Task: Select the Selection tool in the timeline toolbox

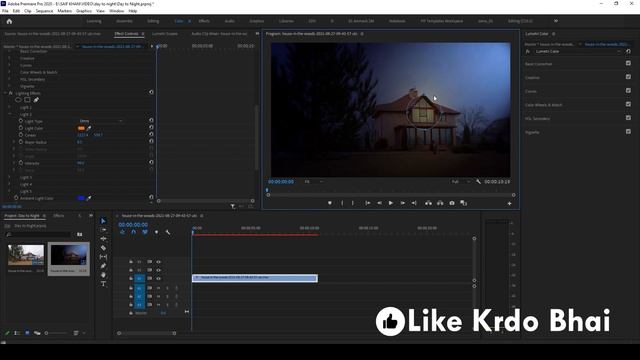Action: [103, 221]
